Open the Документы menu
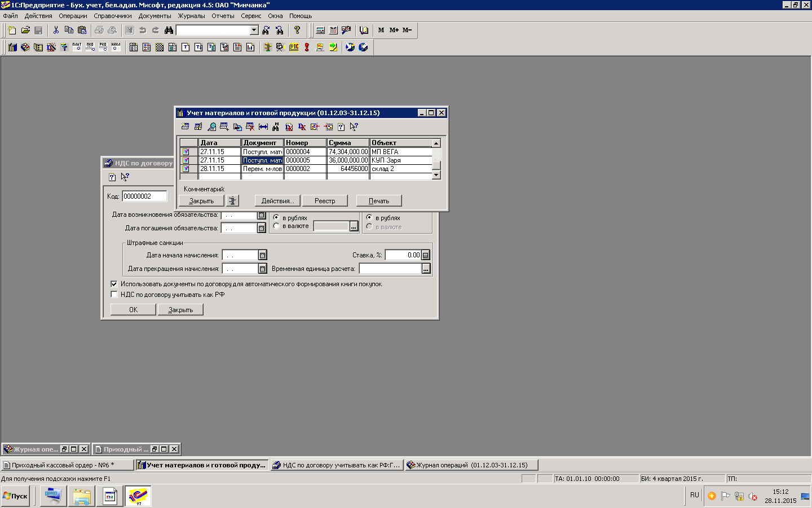The image size is (812, 508). 155,16
